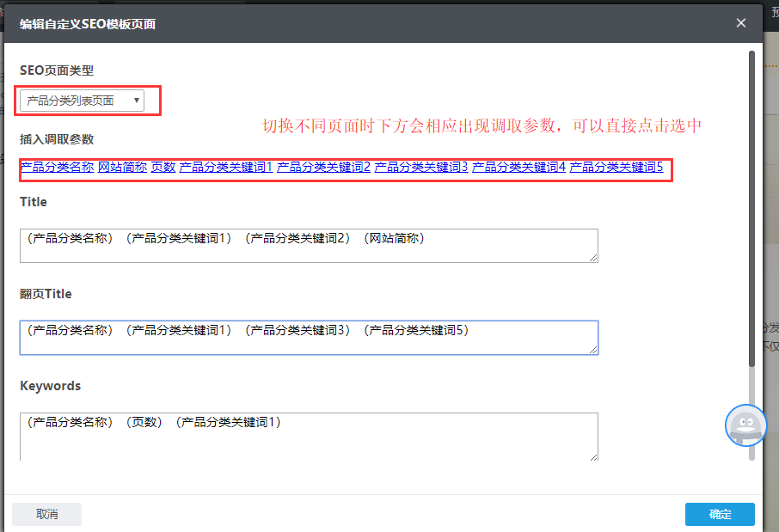This screenshot has height=532, width=779.
Task: Click into the 翻页Title text area
Action: (x=308, y=337)
